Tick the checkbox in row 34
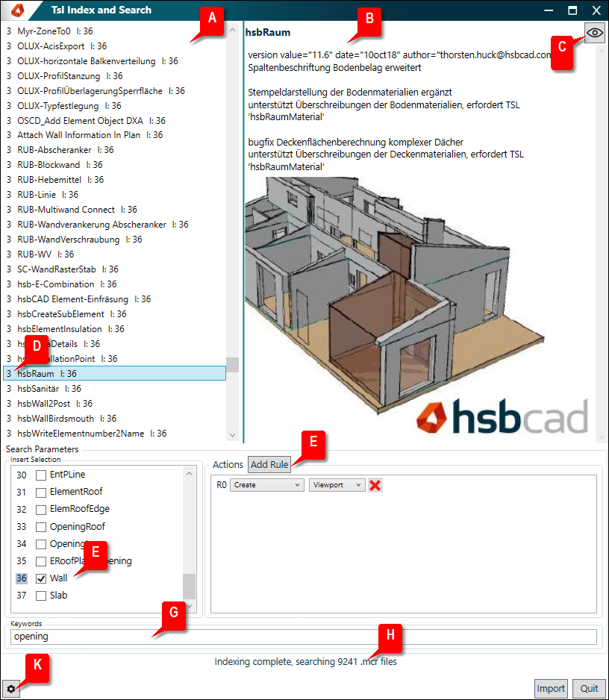 coord(41,544)
